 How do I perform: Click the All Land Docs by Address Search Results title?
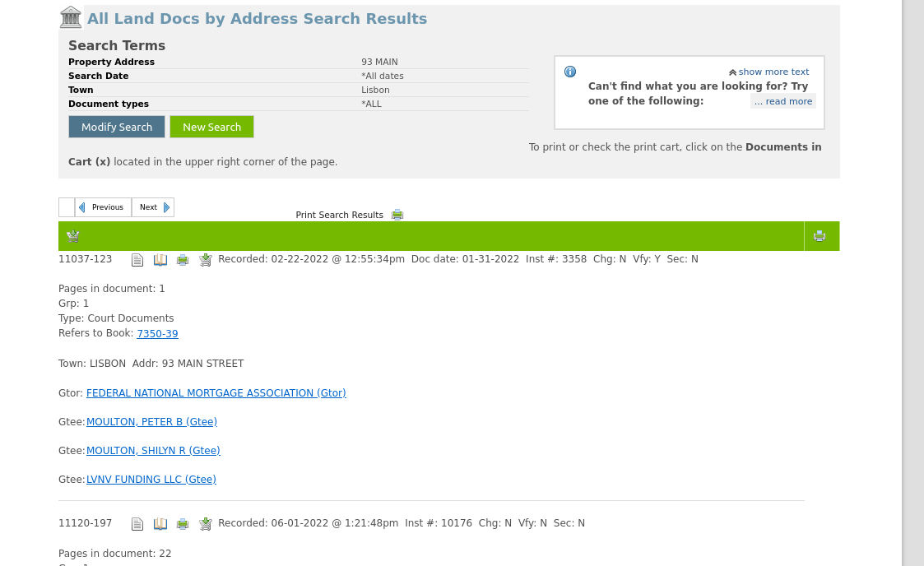tap(257, 19)
